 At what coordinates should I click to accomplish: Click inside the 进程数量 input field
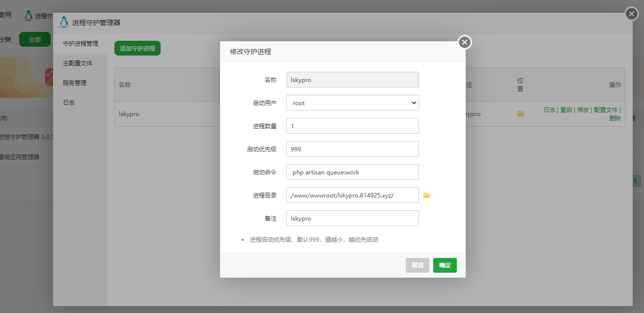click(x=352, y=126)
